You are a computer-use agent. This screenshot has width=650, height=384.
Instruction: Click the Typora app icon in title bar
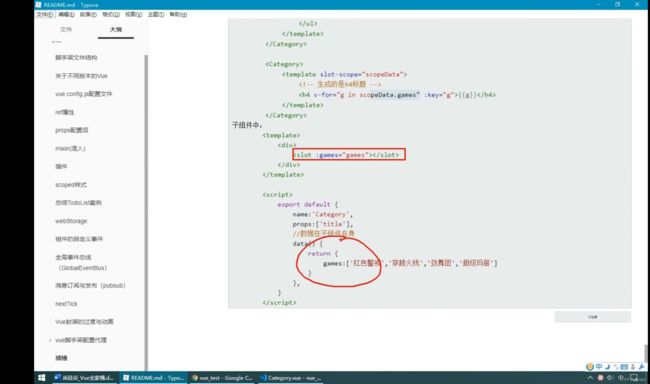click(39, 5)
